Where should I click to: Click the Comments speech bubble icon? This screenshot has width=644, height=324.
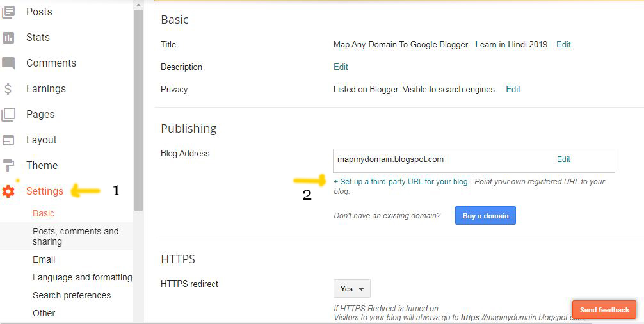click(x=8, y=63)
